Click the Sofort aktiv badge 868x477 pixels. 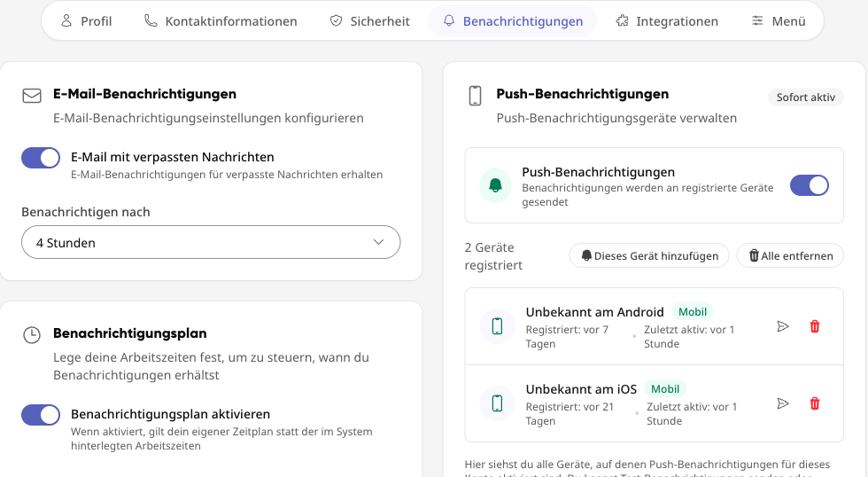(805, 97)
